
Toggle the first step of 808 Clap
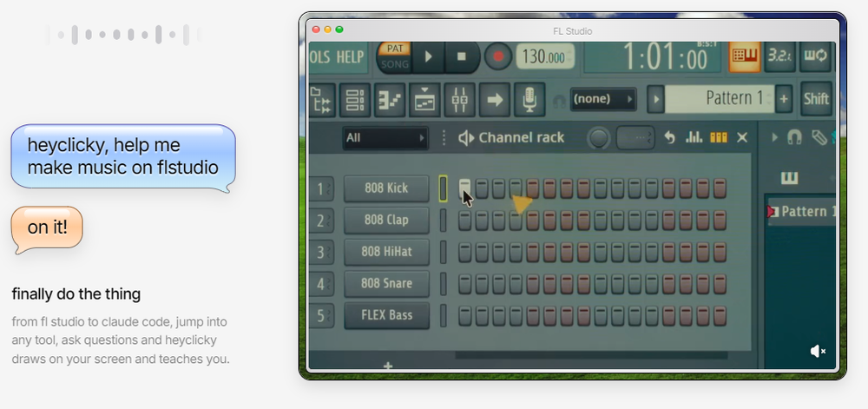tap(465, 220)
